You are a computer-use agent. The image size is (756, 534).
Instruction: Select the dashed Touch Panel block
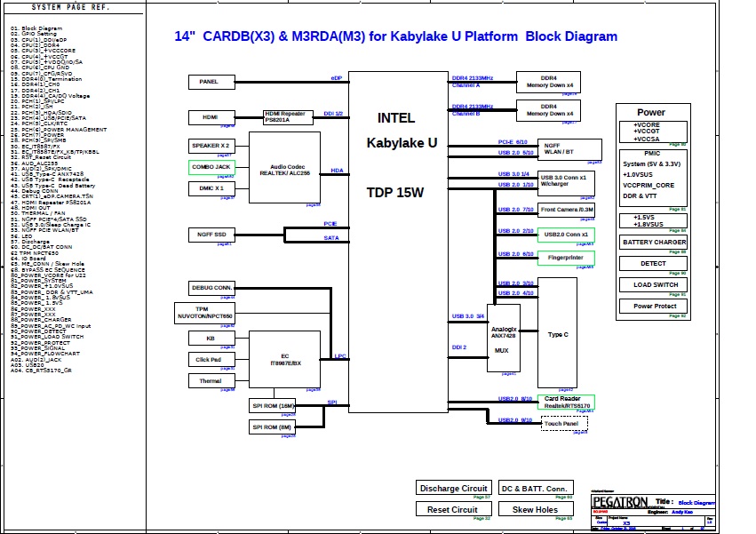pos(564,424)
